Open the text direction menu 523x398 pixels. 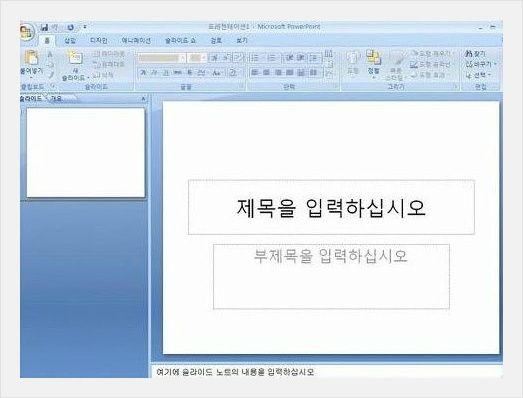[x=329, y=54]
